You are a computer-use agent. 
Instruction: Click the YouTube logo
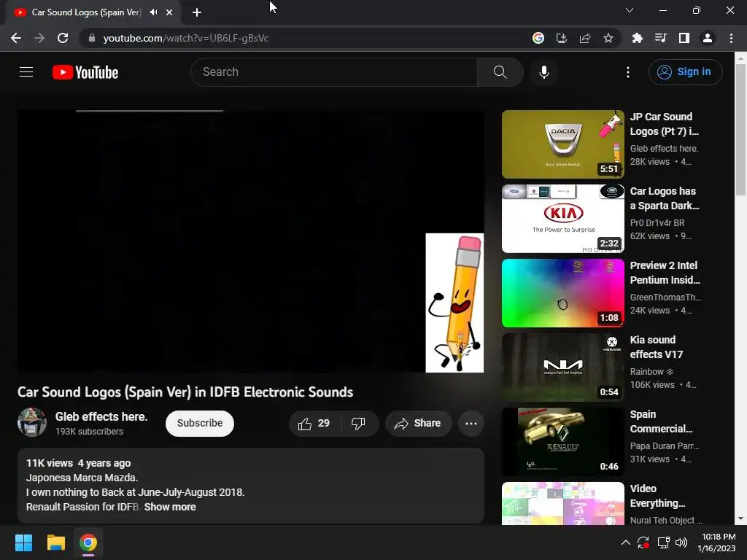click(x=85, y=72)
